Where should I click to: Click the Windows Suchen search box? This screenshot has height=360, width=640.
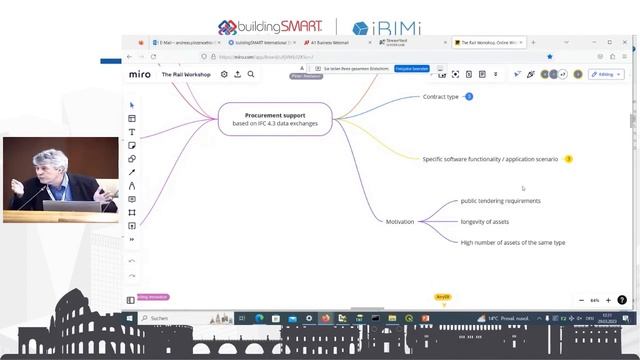coord(186,318)
